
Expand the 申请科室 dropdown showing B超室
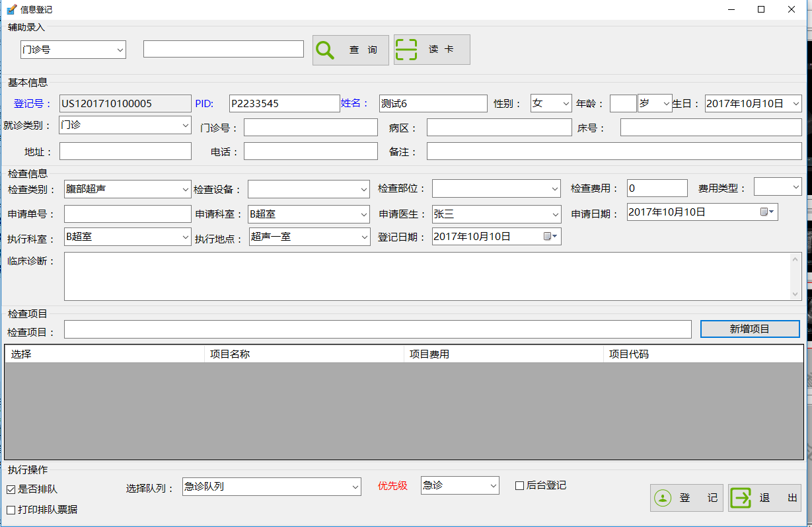(364, 214)
